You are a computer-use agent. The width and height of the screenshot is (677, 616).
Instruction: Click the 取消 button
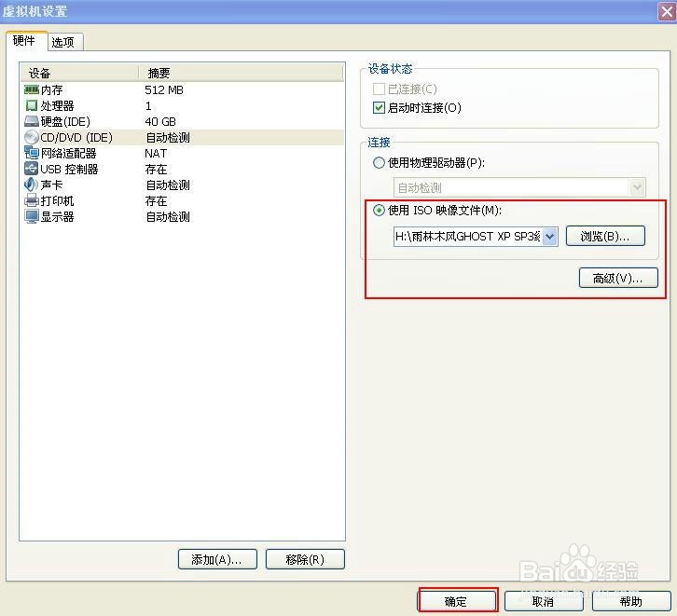(544, 601)
